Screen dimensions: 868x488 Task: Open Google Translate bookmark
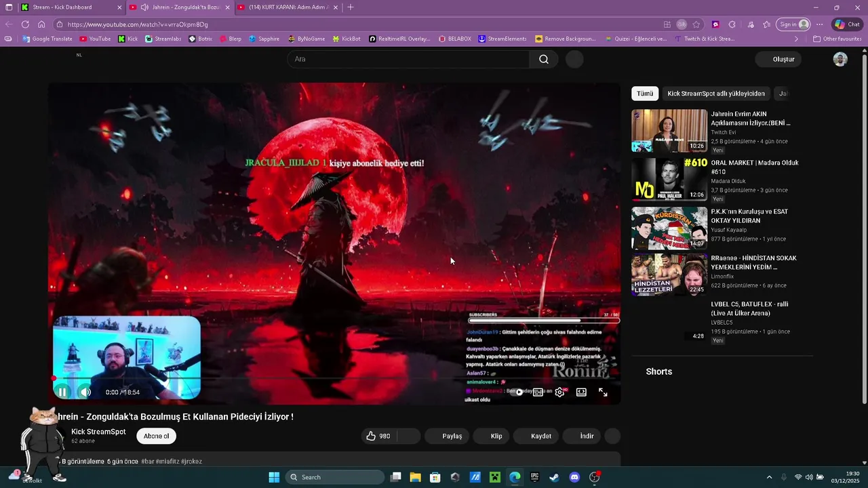pos(47,39)
